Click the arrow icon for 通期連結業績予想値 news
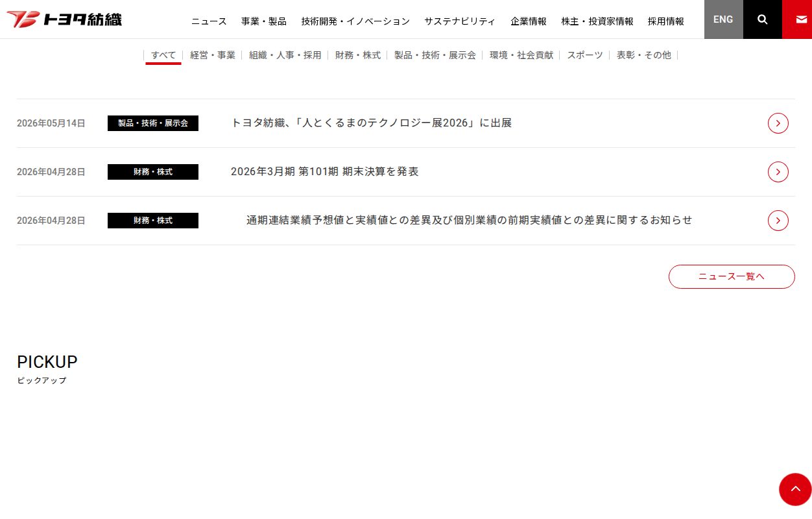The height and width of the screenshot is (519, 812). click(778, 221)
